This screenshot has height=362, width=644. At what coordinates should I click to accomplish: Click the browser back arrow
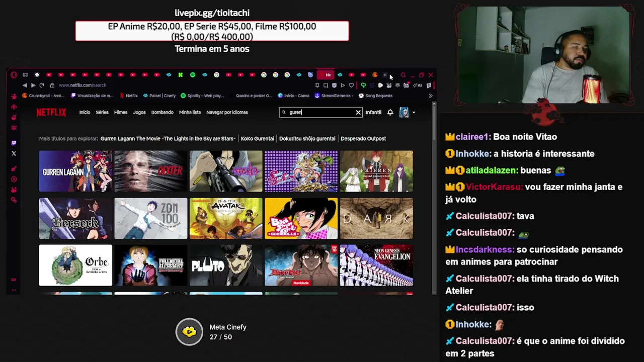coord(25,85)
